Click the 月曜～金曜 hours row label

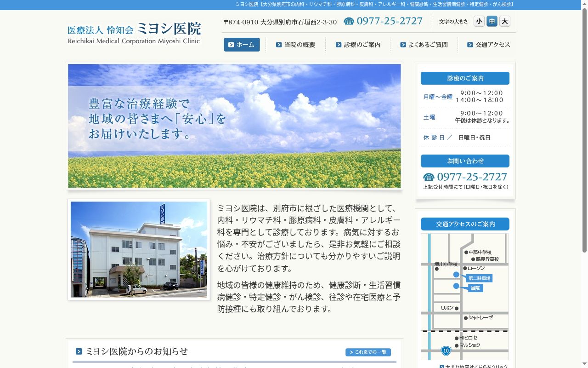[438, 97]
